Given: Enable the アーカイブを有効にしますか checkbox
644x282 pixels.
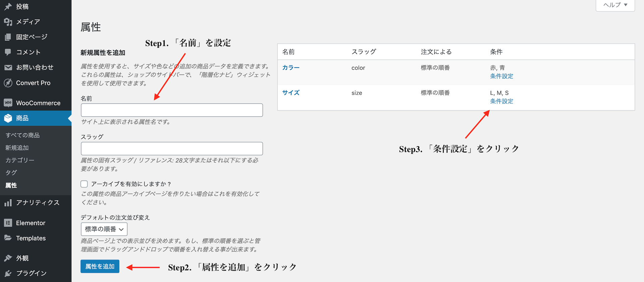Looking at the screenshot, I should 84,184.
